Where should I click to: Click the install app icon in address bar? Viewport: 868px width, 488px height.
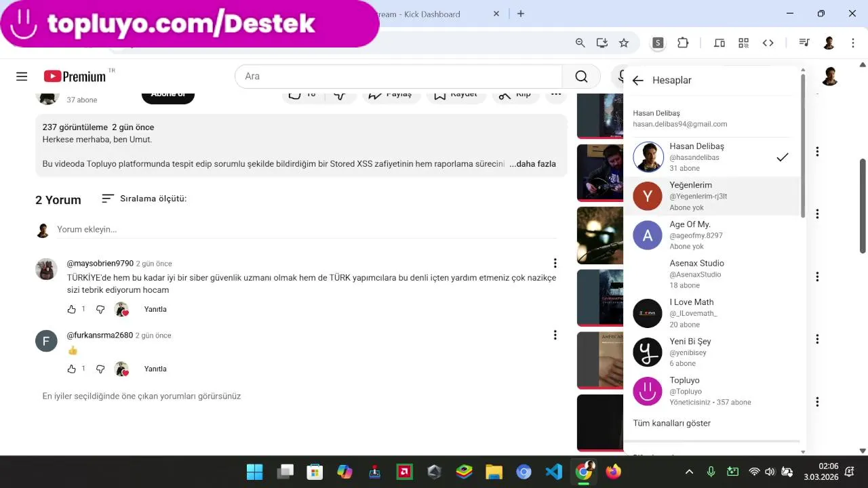click(x=602, y=43)
